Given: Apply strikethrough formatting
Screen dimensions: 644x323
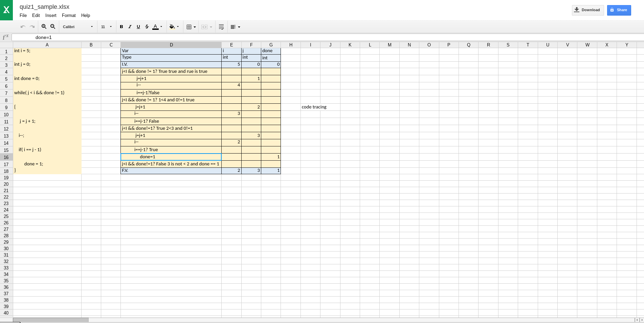Looking at the screenshot, I should tap(147, 27).
